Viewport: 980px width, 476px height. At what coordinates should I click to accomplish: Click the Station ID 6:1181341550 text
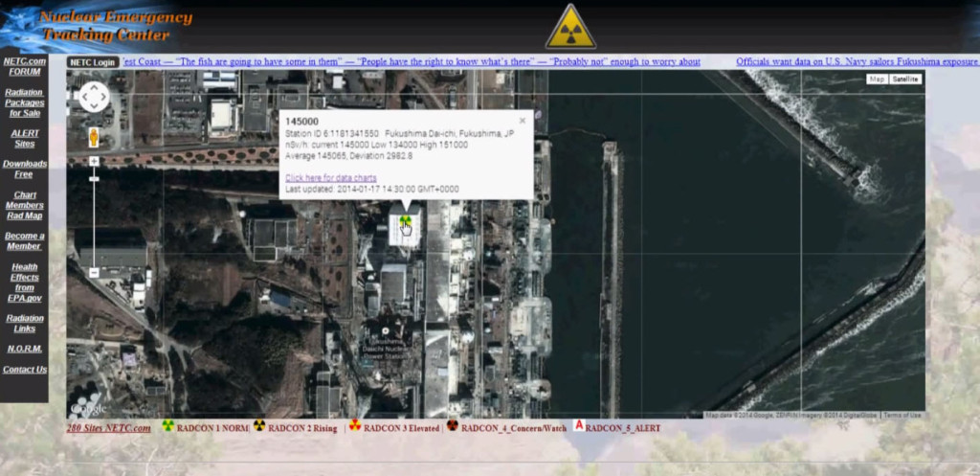click(x=332, y=134)
